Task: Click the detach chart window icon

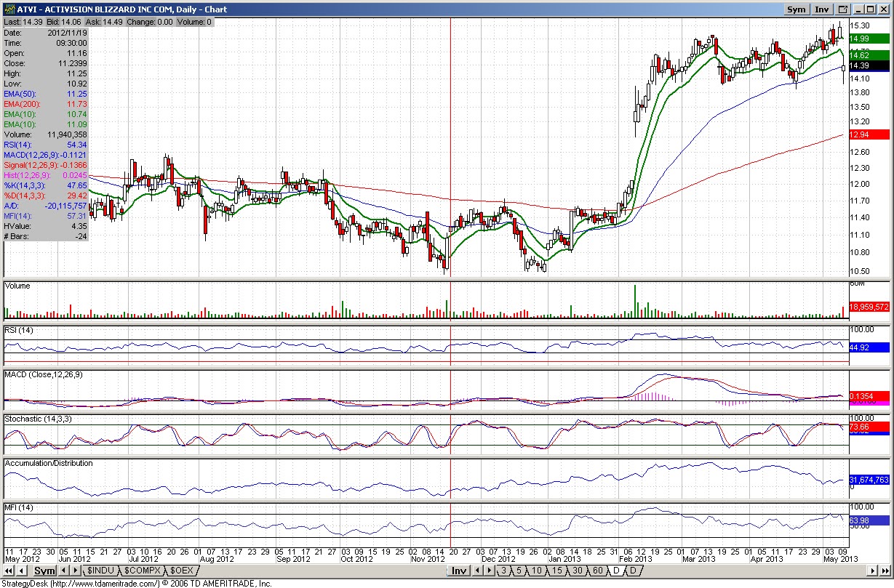Action: pyautogui.click(x=843, y=9)
